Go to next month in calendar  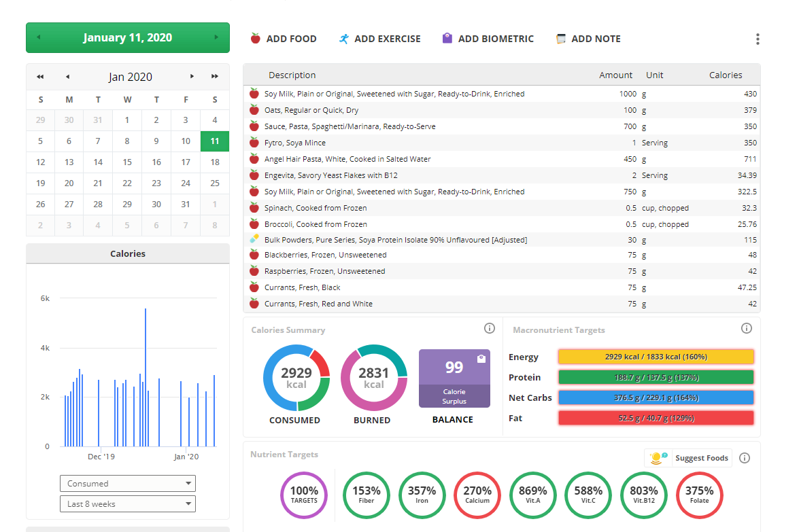[x=192, y=76]
